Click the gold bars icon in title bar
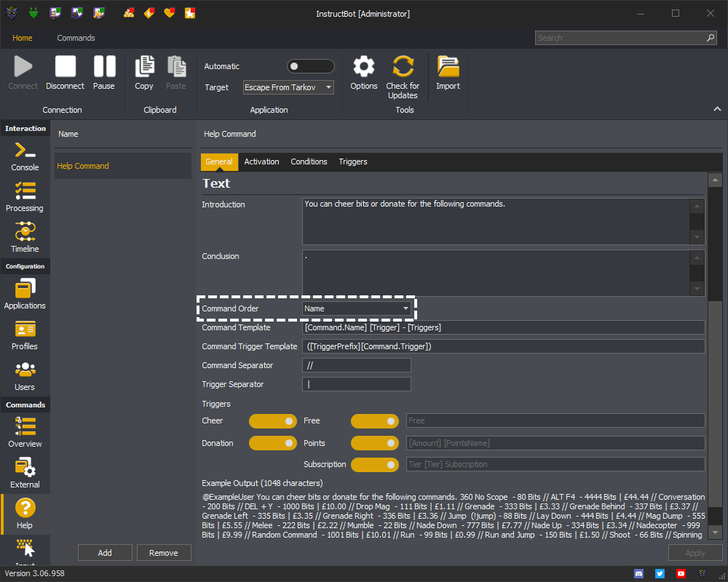The image size is (728, 582). [129, 13]
